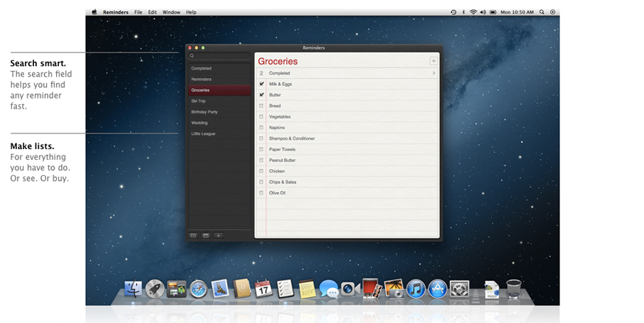The width and height of the screenshot is (644, 323).
Task: Open the Edit menu
Action: 152,12
